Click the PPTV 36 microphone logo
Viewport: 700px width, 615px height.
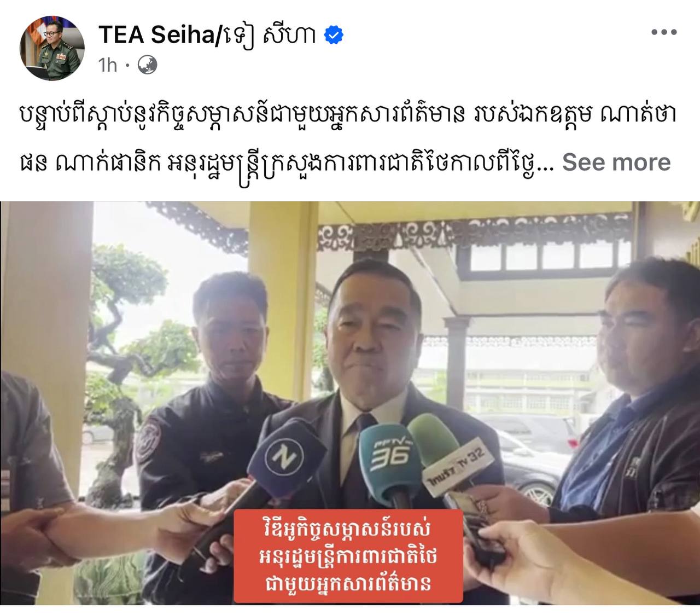[x=390, y=454]
